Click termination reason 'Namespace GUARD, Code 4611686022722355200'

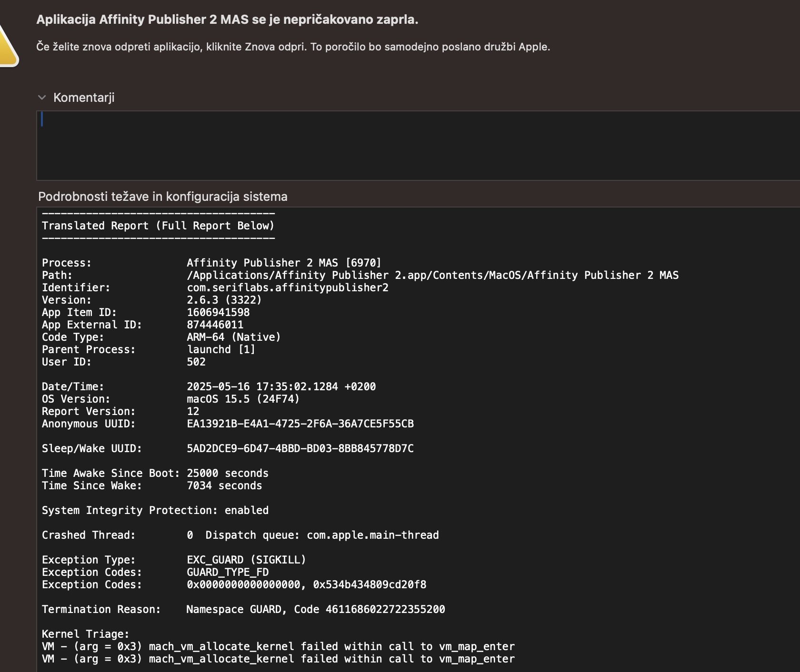[x=316, y=609]
